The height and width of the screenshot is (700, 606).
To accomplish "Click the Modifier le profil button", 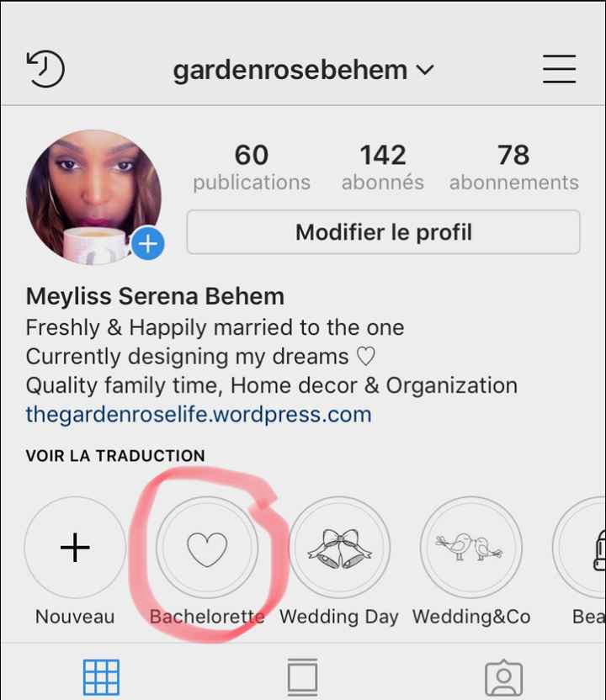I will (x=384, y=232).
